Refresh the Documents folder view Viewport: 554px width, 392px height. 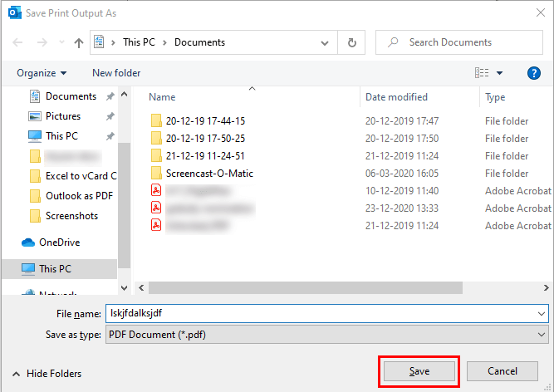(x=351, y=42)
